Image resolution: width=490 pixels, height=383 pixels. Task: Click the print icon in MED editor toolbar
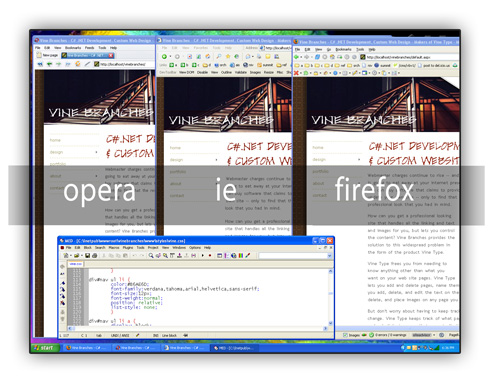pyautogui.click(x=94, y=256)
